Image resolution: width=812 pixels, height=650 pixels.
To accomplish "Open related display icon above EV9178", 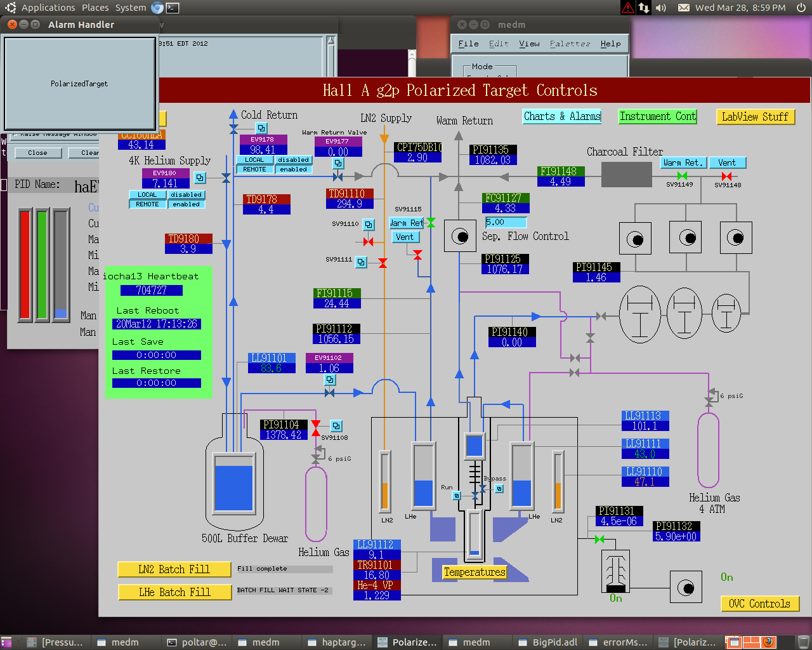I will click(261, 128).
